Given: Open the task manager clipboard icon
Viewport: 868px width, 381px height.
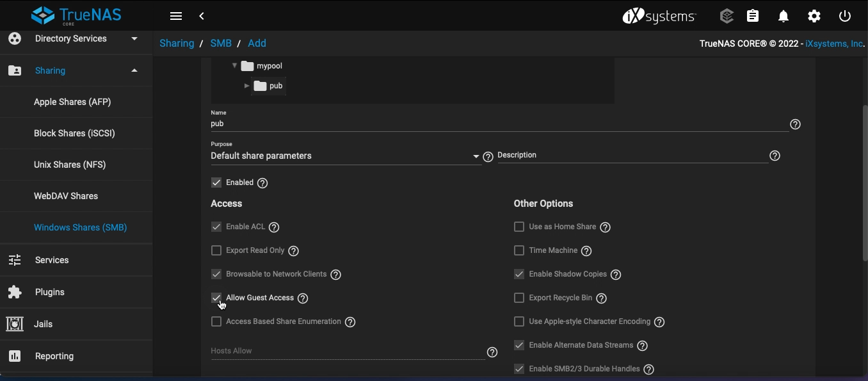Looking at the screenshot, I should pyautogui.click(x=753, y=17).
